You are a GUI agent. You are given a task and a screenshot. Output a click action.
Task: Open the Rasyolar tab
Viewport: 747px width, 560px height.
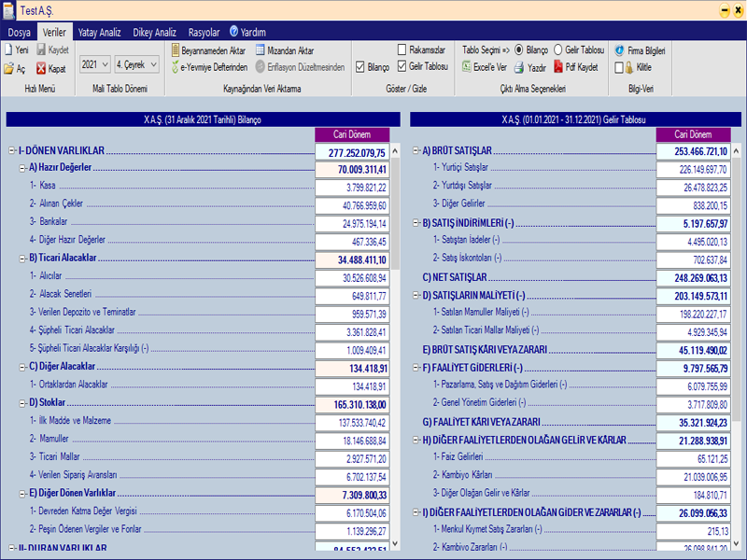(x=204, y=33)
